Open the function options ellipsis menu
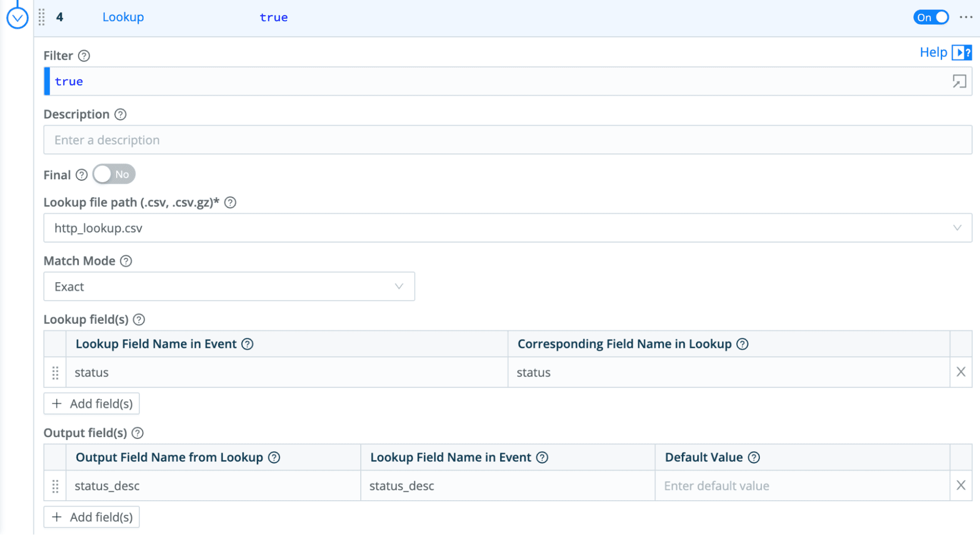980x535 pixels. pyautogui.click(x=966, y=17)
